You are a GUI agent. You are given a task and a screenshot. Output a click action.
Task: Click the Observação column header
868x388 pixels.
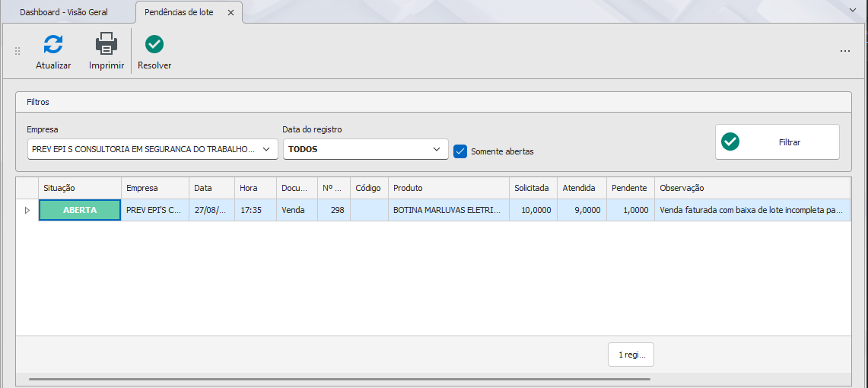click(x=752, y=188)
